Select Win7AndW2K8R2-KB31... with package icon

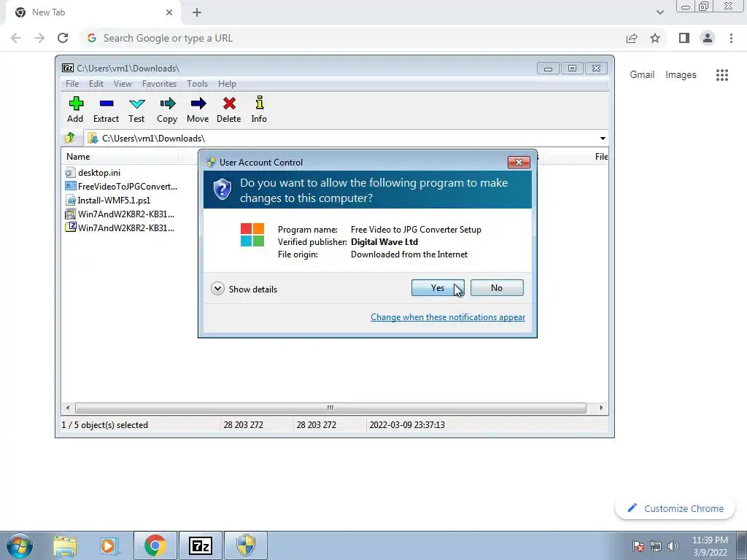pyautogui.click(x=120, y=214)
